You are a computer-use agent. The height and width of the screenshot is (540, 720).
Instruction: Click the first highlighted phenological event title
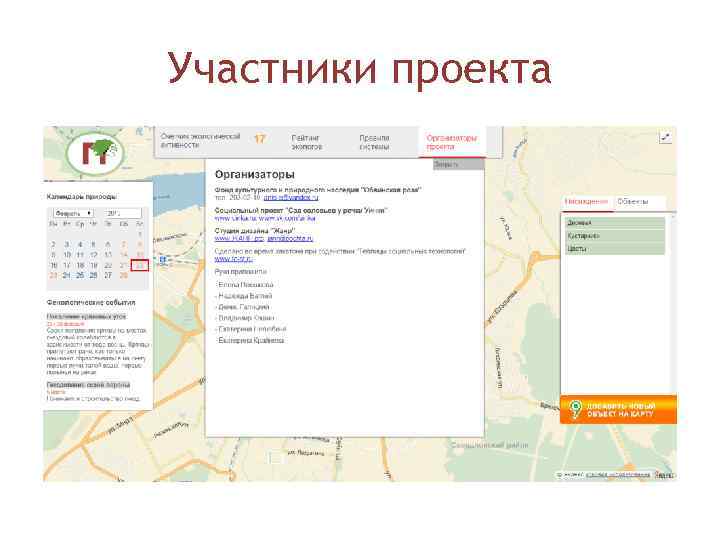[x=86, y=317]
